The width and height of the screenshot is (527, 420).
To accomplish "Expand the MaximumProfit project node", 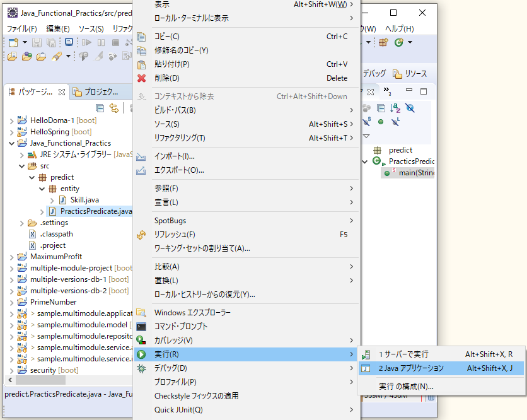I will pos(13,256).
